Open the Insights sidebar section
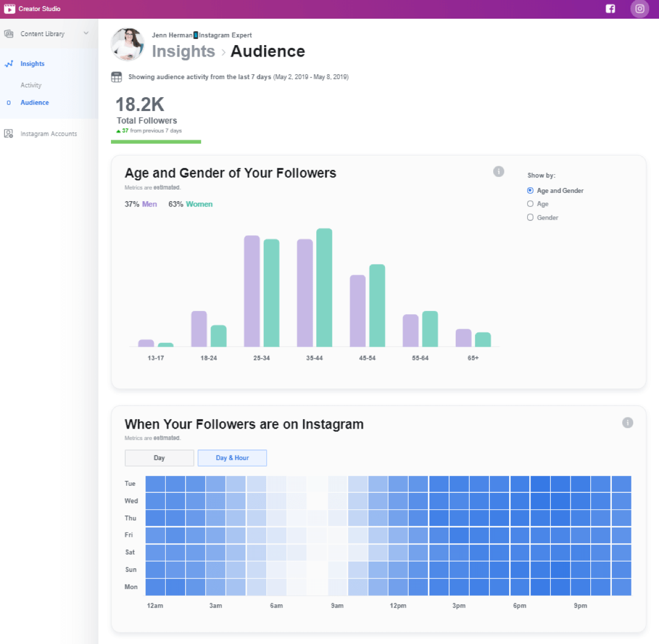 pos(32,64)
